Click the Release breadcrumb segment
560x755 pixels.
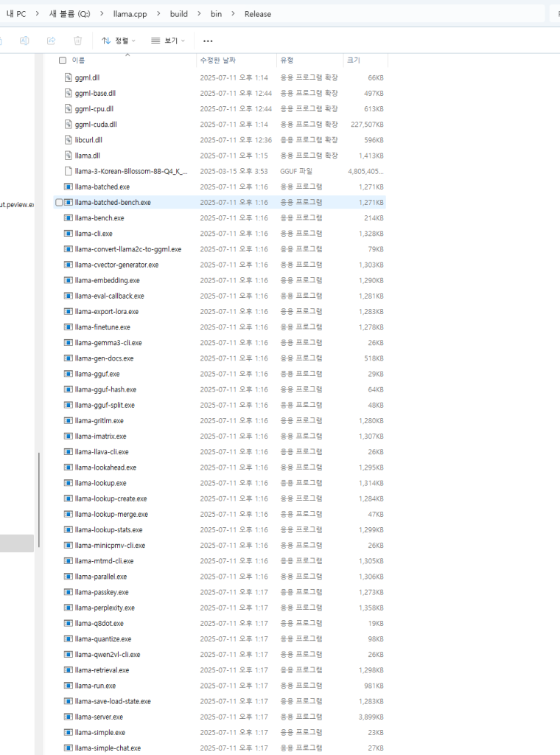[258, 14]
